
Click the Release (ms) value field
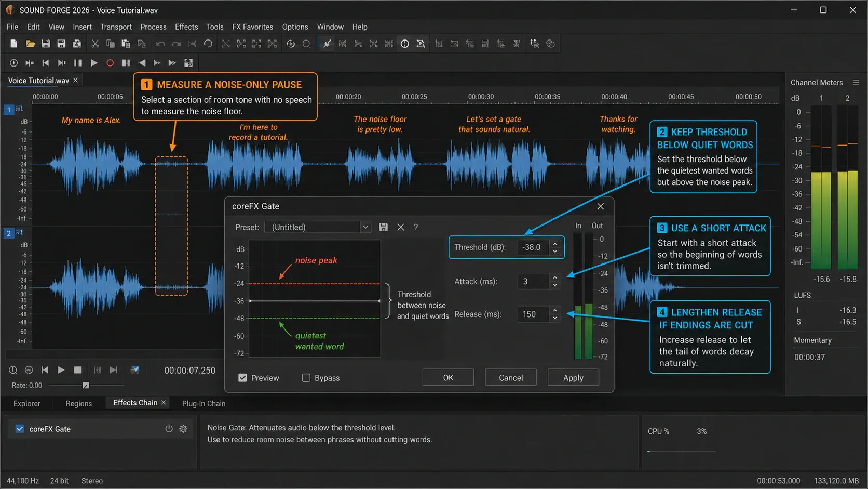(x=533, y=314)
